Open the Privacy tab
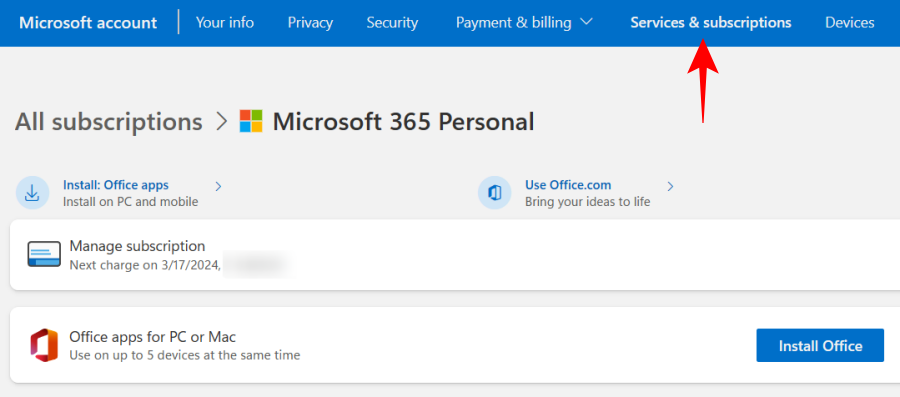 pyautogui.click(x=310, y=23)
